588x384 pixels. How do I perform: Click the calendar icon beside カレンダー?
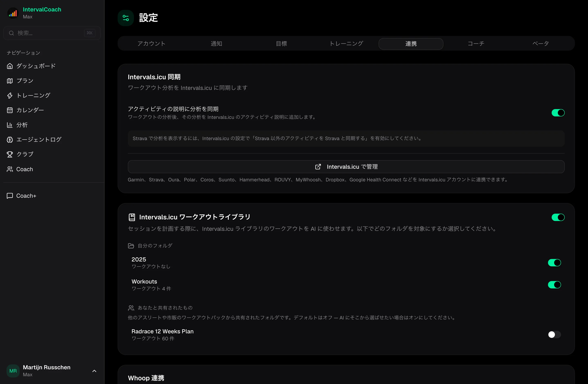click(x=10, y=110)
